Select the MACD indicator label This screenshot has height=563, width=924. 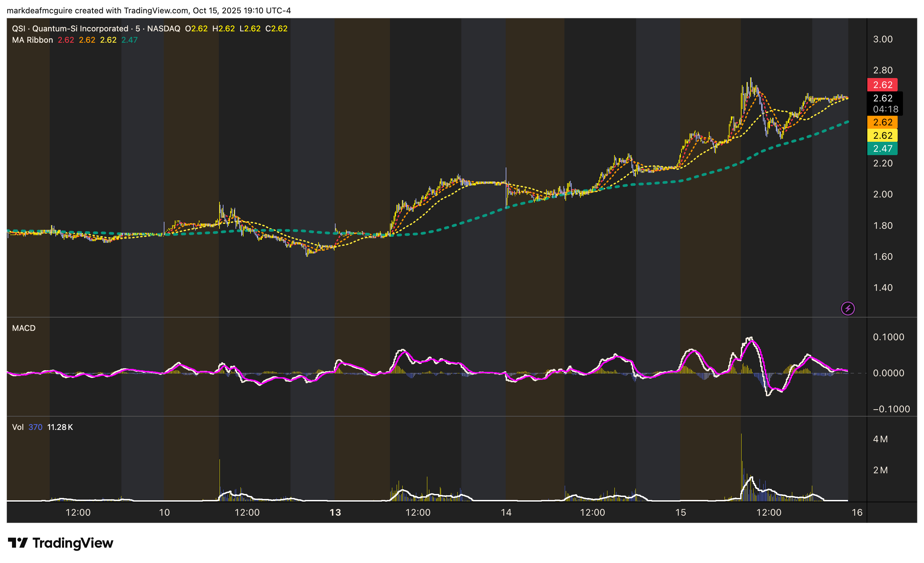(x=24, y=328)
